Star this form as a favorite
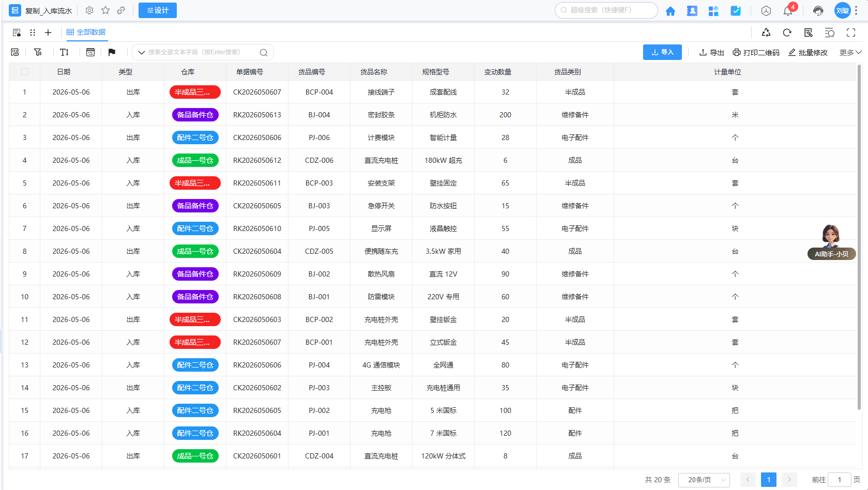This screenshot has height=490, width=868. tap(105, 10)
